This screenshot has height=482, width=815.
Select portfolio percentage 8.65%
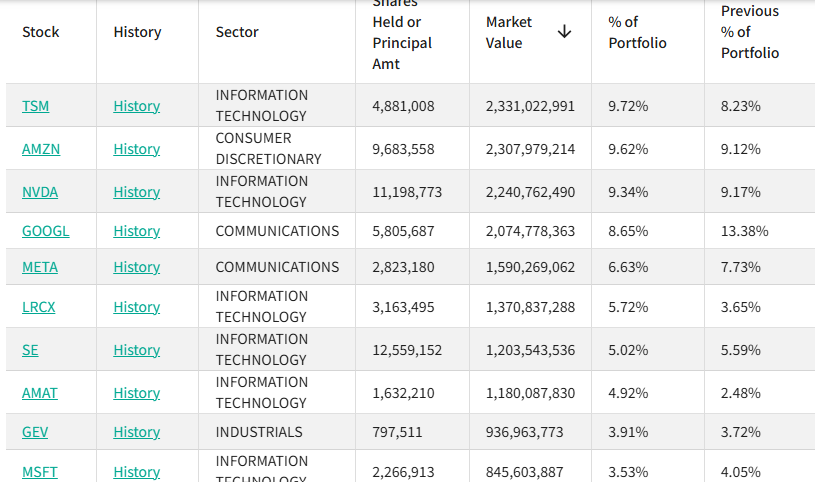click(x=628, y=231)
